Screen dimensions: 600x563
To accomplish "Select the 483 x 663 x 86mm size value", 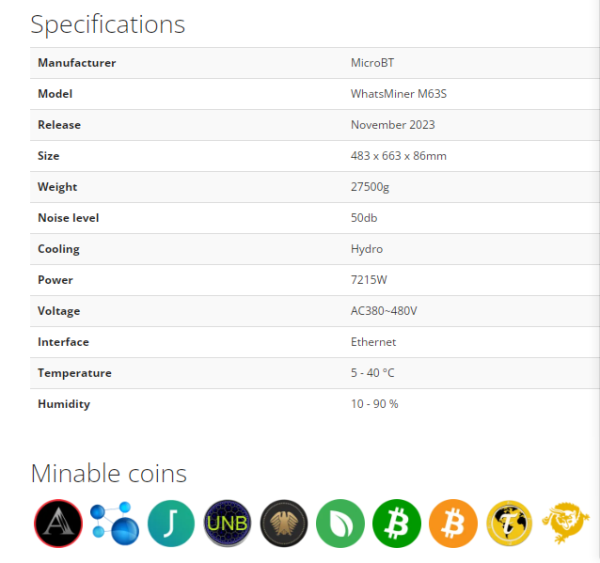I will point(399,156).
